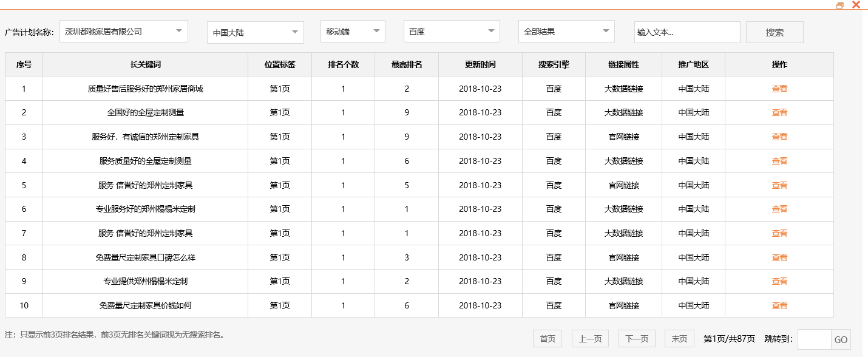Open the 移动端 device type dropdown
Viewport: 868px width, 357px height.
point(353,31)
